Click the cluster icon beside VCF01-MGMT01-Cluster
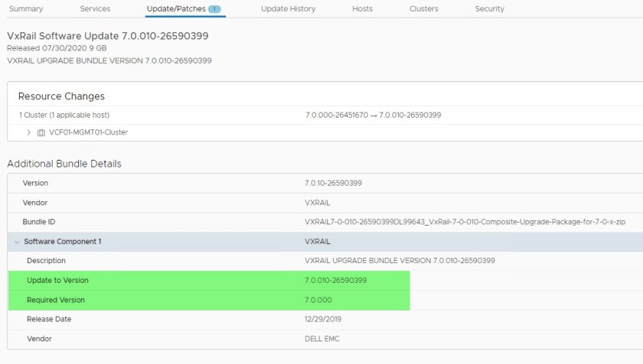Viewport: 643px width, 364px height. point(41,132)
